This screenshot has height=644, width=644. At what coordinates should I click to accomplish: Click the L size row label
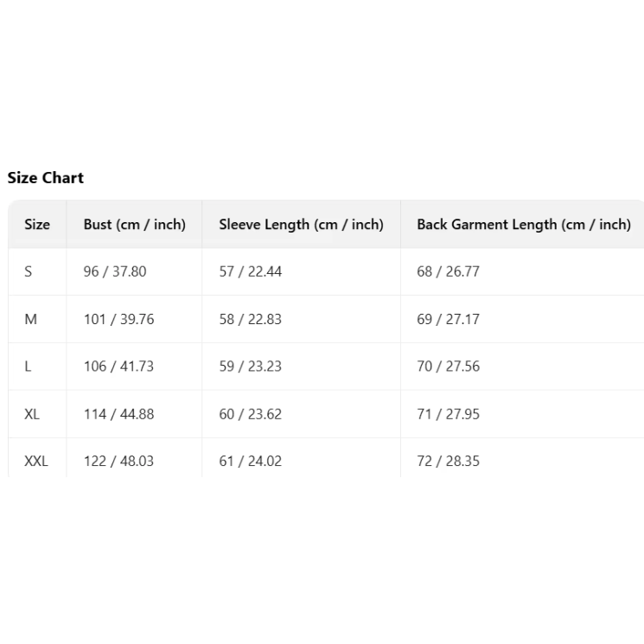pyautogui.click(x=29, y=367)
